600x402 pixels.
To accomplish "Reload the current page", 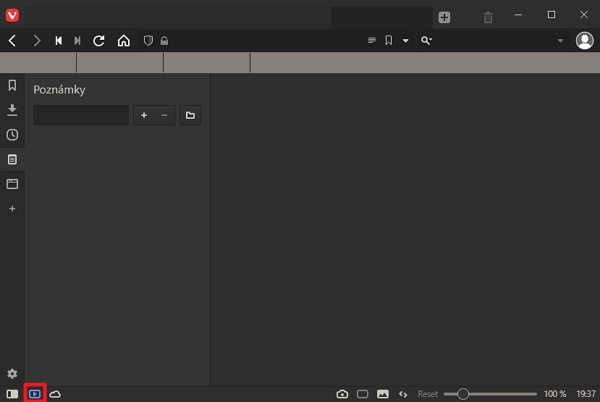I will pos(99,41).
